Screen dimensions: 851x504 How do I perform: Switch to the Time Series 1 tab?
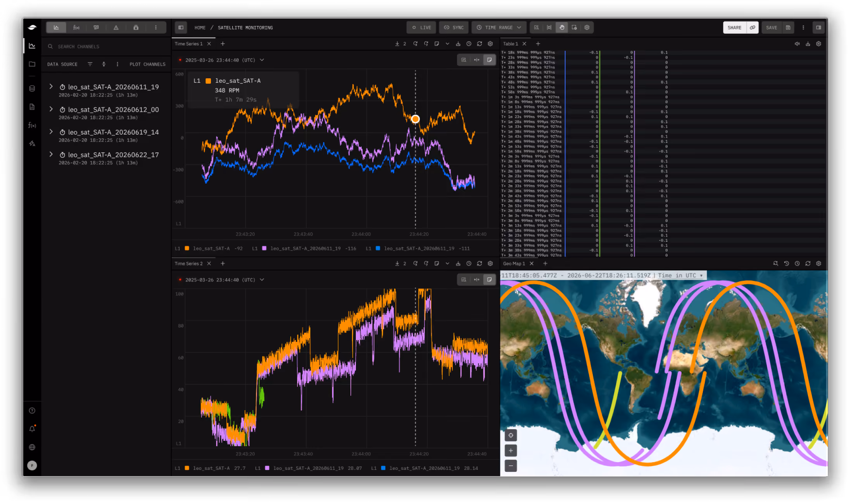pos(188,44)
